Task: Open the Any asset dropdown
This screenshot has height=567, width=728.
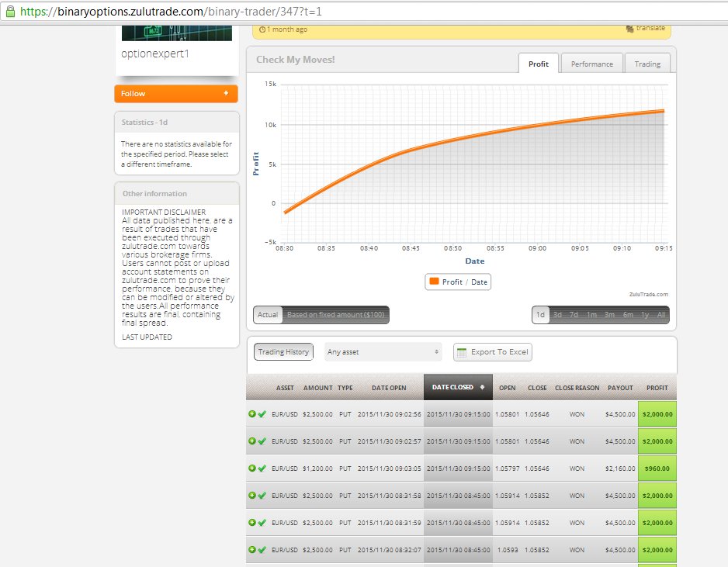Action: pyautogui.click(x=383, y=352)
